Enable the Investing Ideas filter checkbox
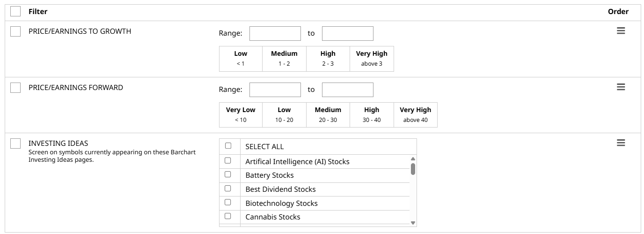The image size is (644, 234). click(15, 143)
